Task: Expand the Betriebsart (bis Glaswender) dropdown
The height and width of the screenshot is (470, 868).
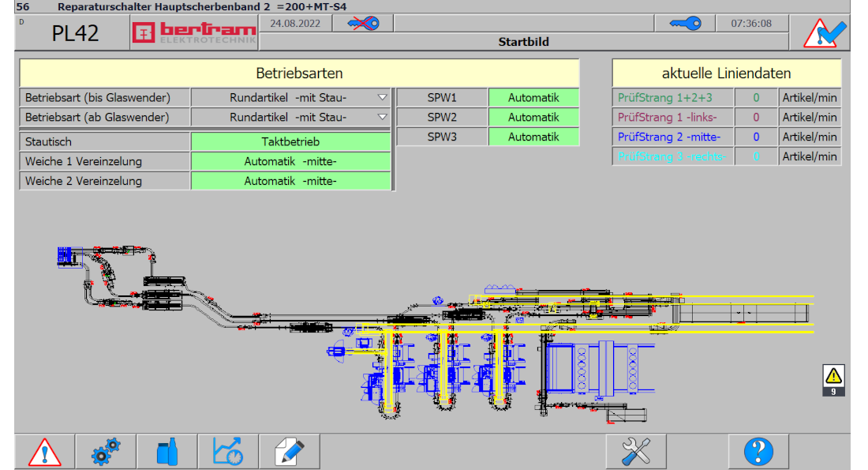Action: 382,98
